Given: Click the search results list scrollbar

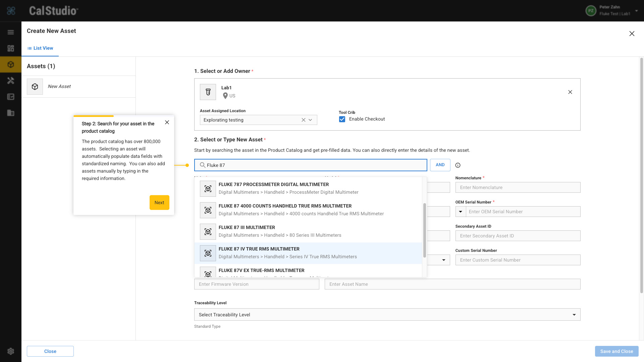Looking at the screenshot, I should [424, 230].
